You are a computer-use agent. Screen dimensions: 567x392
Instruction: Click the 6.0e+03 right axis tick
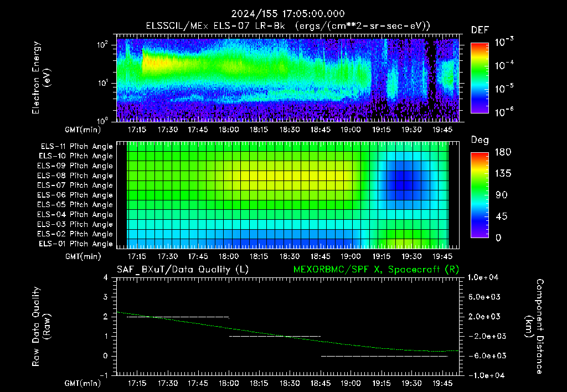coord(484,297)
